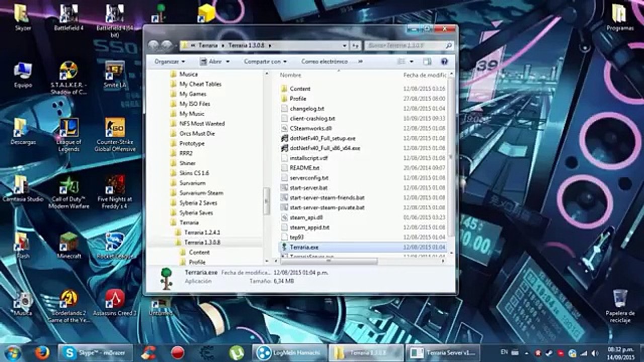Refresh the Explorer address bar location
The image size is (644, 362).
[355, 45]
